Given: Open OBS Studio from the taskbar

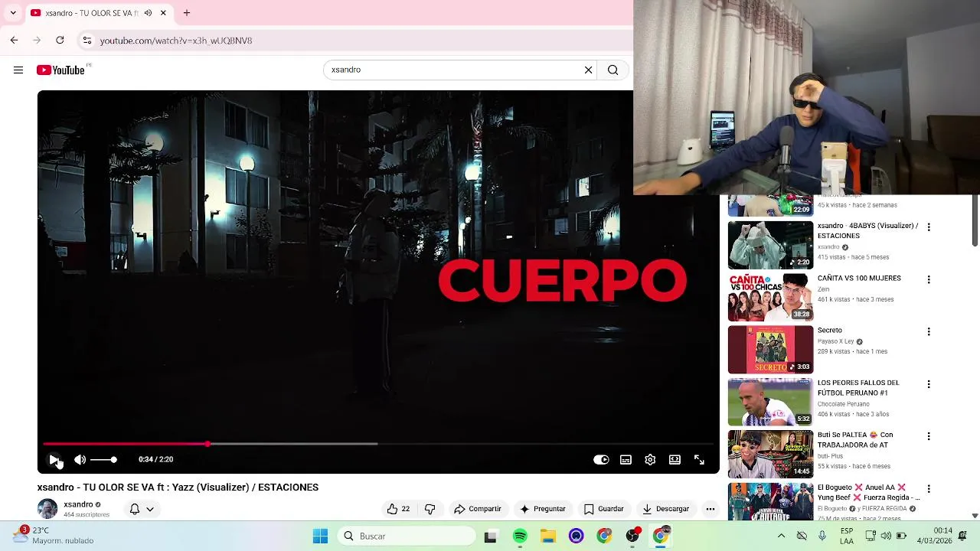Looking at the screenshot, I should pyautogui.click(x=632, y=536).
